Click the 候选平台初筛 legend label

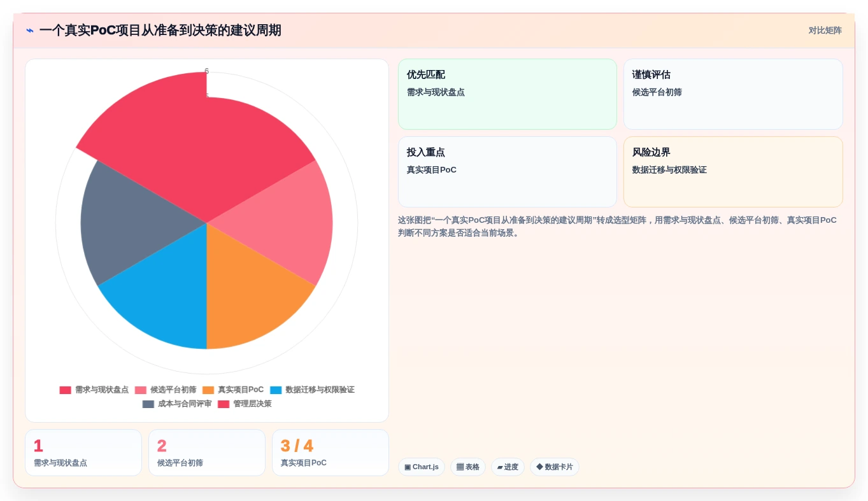173,390
